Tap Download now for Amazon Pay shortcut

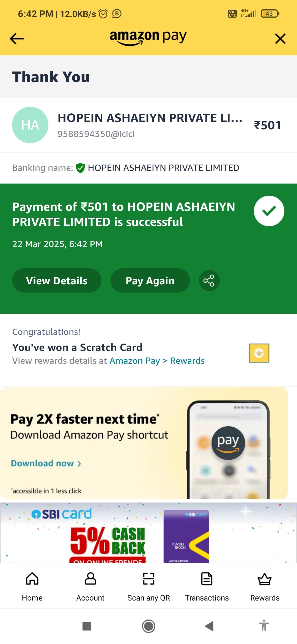46,463
